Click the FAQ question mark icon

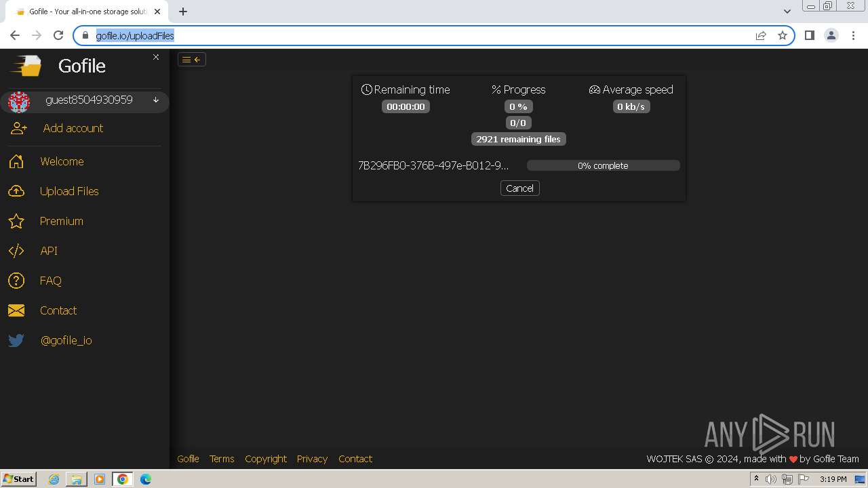click(16, 281)
